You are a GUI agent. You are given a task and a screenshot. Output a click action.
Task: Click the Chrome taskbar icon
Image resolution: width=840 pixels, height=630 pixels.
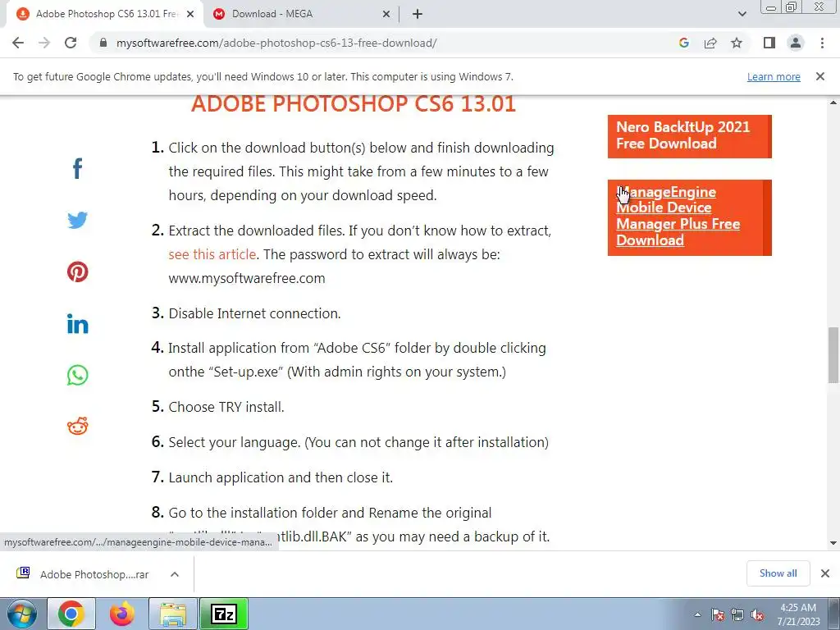pyautogui.click(x=71, y=614)
